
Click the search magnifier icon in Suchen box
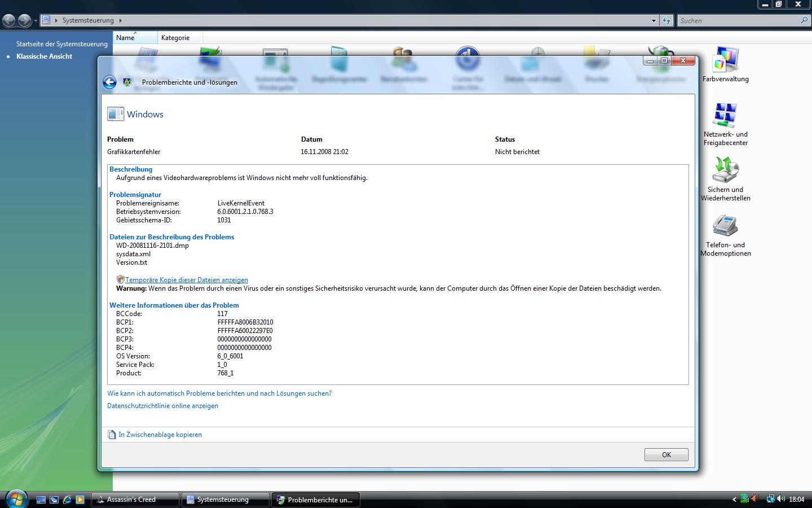804,20
